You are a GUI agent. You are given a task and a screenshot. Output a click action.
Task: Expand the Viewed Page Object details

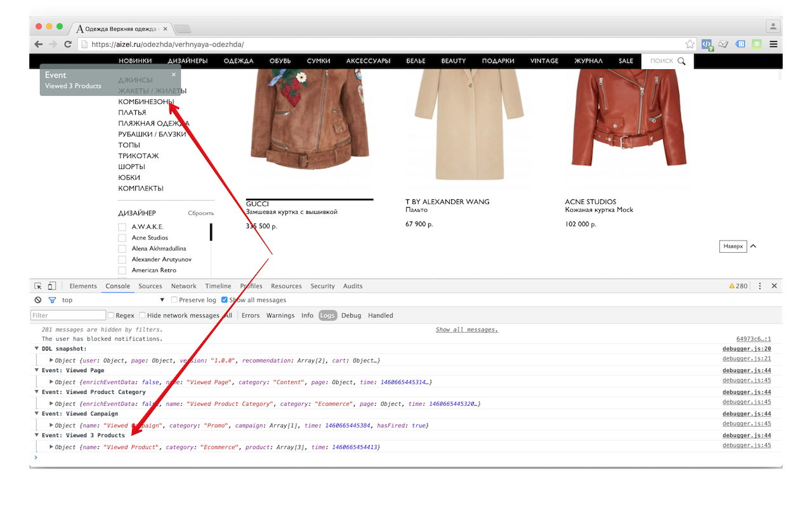point(51,382)
